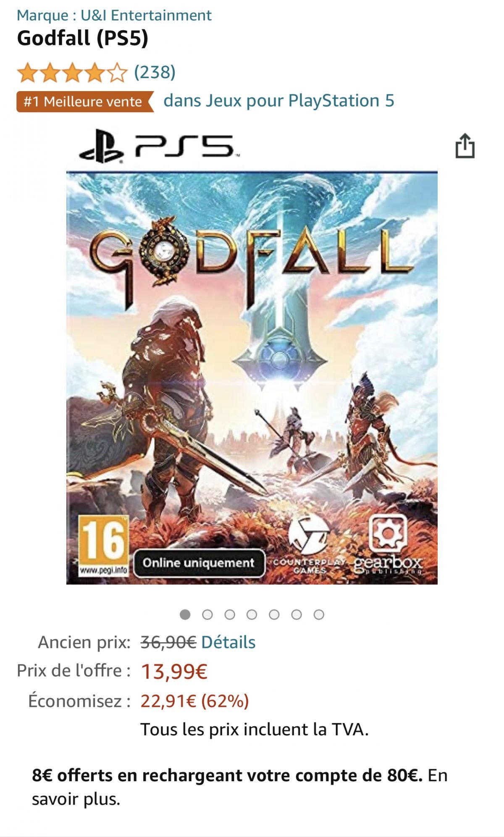The width and height of the screenshot is (504, 837).
Task: Tap the share icon beside product image
Action: (465, 146)
